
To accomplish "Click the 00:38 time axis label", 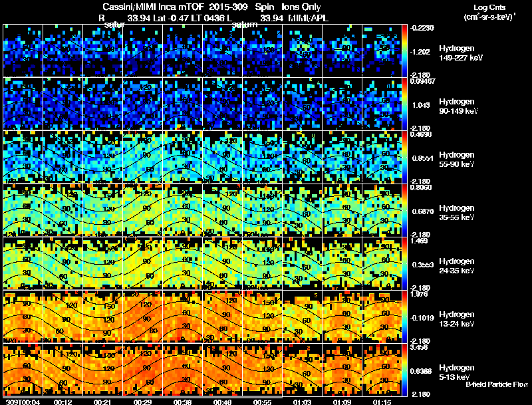I will click(x=182, y=402).
